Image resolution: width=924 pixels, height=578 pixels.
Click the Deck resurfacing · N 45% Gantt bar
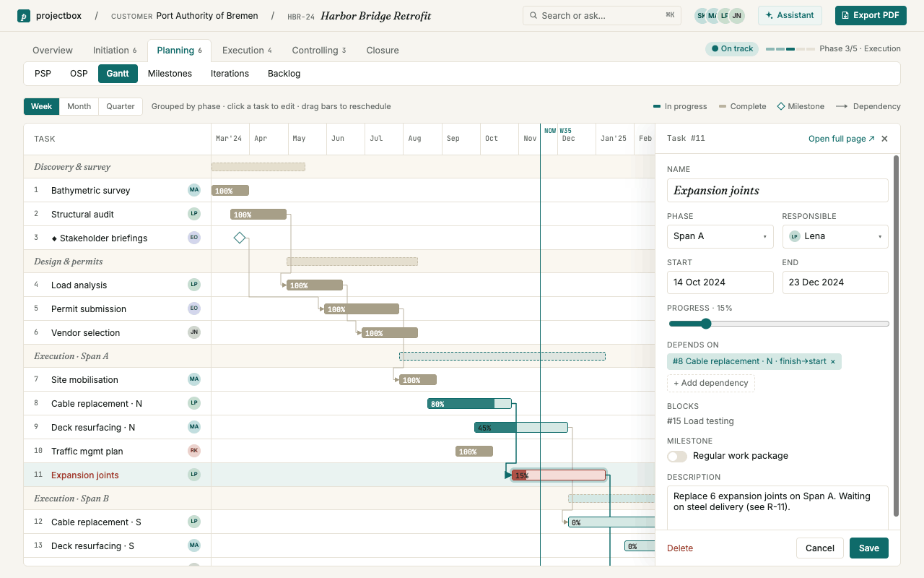click(x=521, y=428)
